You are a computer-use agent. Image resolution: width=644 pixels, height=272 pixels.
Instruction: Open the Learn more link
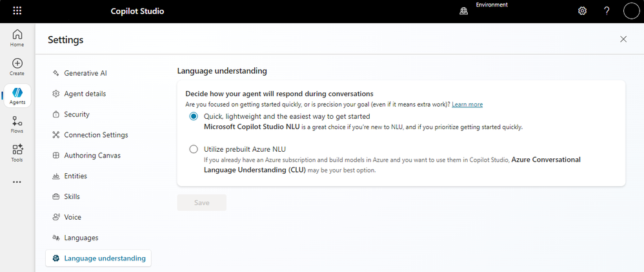pos(467,104)
